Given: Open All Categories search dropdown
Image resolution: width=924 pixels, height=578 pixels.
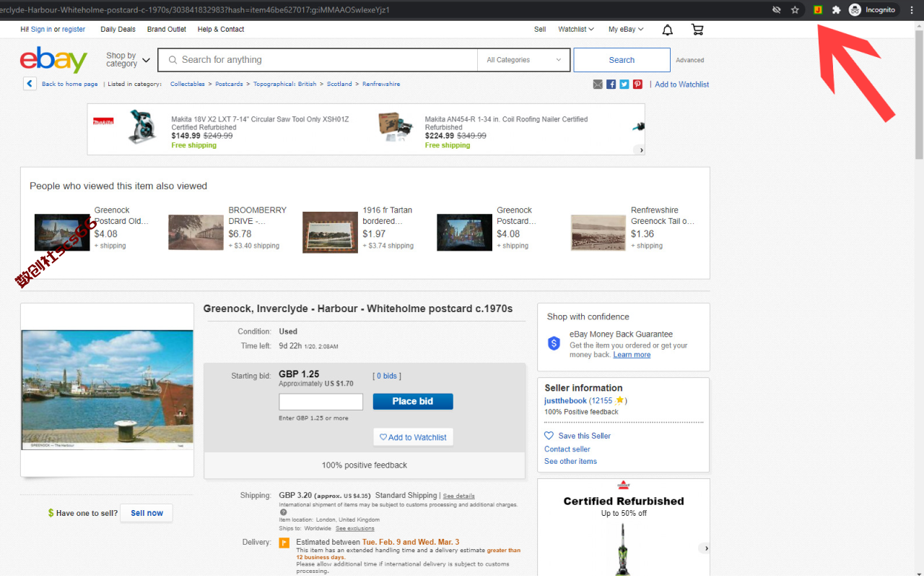Looking at the screenshot, I should click(524, 60).
